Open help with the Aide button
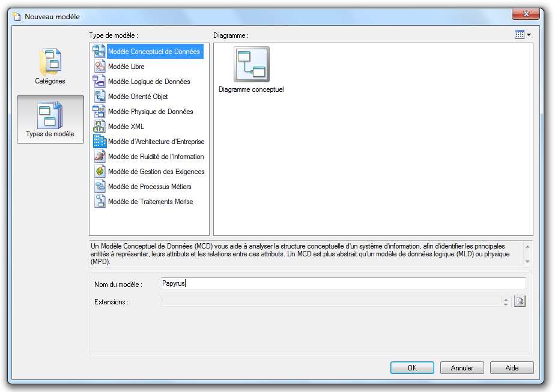555x392 pixels. pyautogui.click(x=512, y=368)
